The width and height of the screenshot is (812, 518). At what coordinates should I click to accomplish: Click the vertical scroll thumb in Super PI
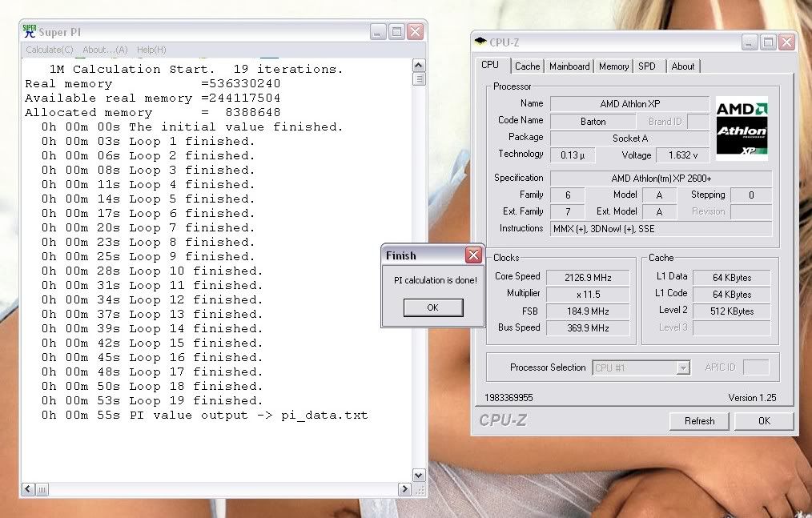click(419, 78)
